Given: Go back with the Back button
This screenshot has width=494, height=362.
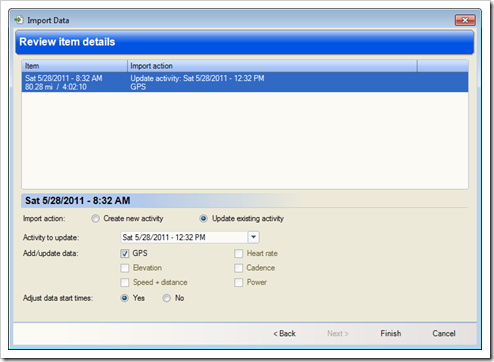Looking at the screenshot, I should (x=285, y=333).
